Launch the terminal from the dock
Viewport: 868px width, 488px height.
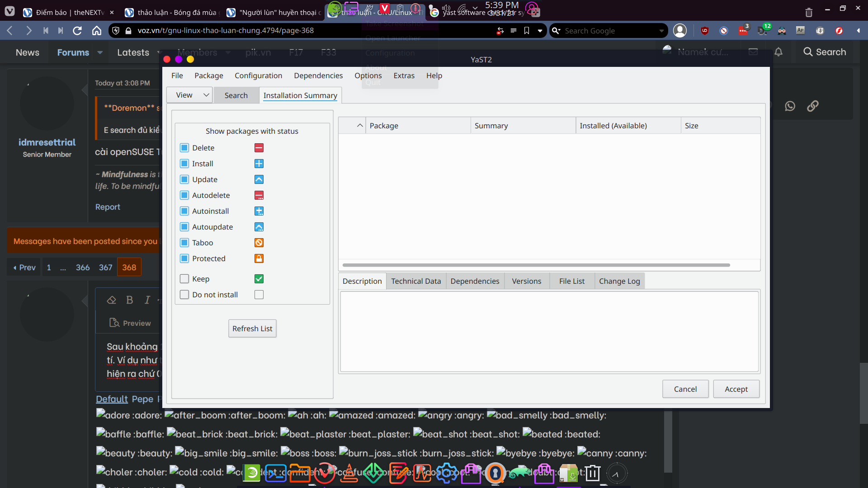(x=276, y=473)
